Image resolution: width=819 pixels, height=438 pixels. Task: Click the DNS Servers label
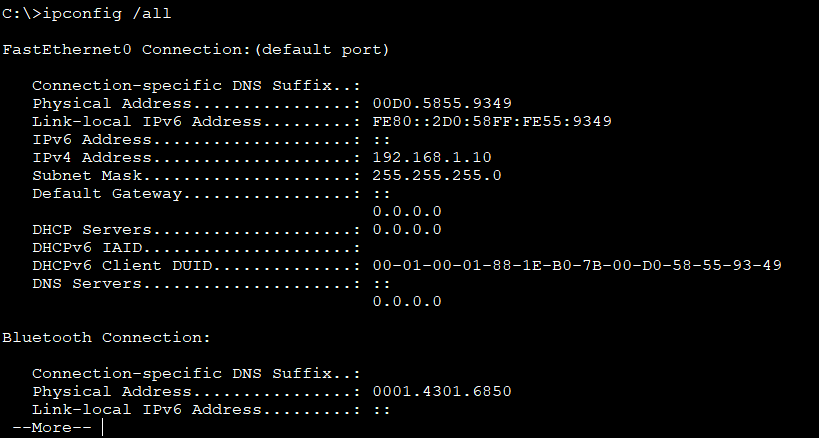(87, 283)
